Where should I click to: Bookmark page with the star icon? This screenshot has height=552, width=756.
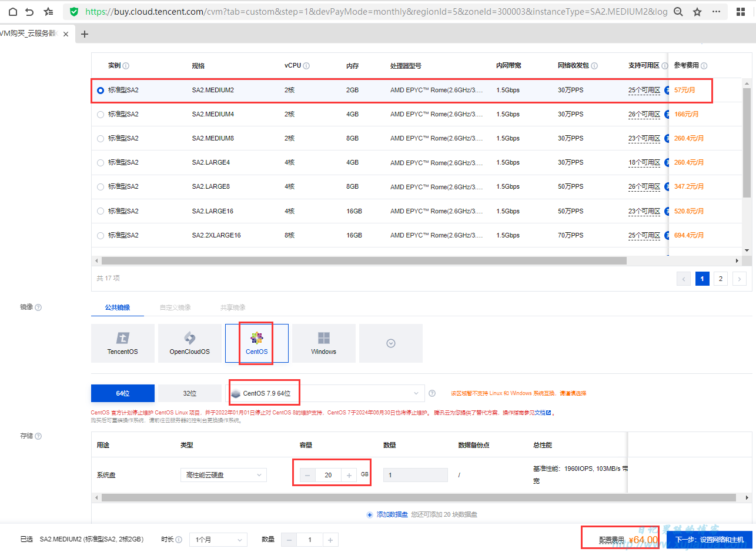697,11
